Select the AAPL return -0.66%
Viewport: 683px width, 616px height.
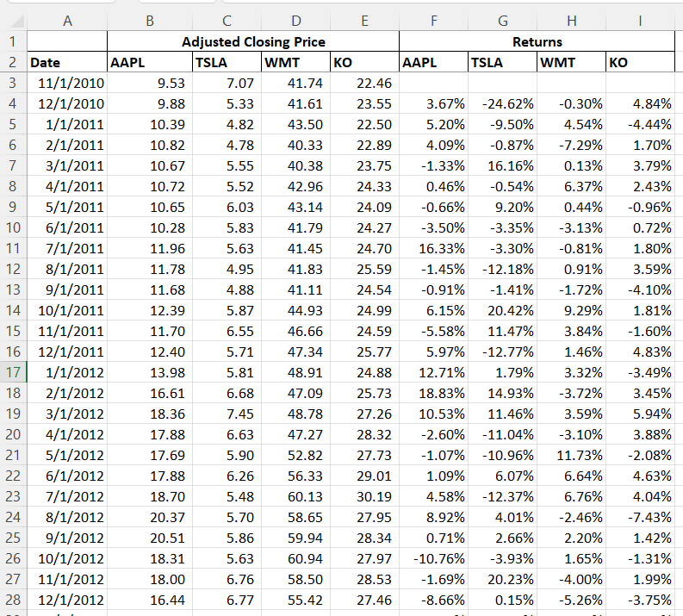coord(433,207)
